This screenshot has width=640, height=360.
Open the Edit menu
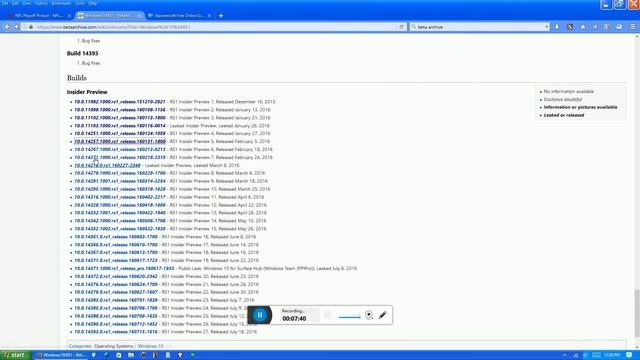(16, 3)
